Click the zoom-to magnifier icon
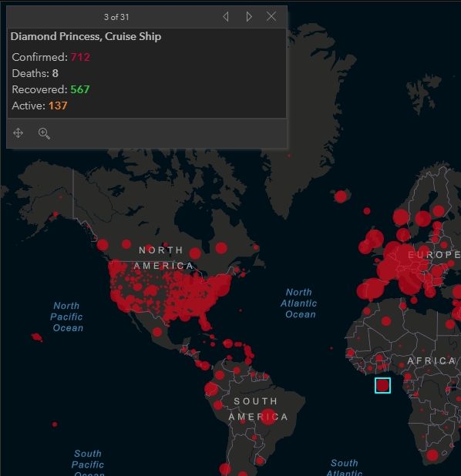The image size is (461, 476). tap(44, 133)
